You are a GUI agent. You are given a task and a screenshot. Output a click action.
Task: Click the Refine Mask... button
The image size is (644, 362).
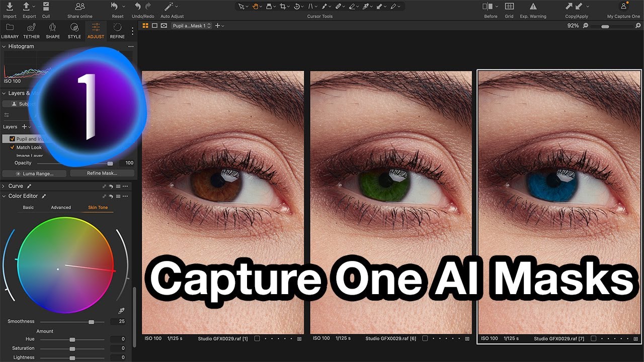pyautogui.click(x=102, y=173)
